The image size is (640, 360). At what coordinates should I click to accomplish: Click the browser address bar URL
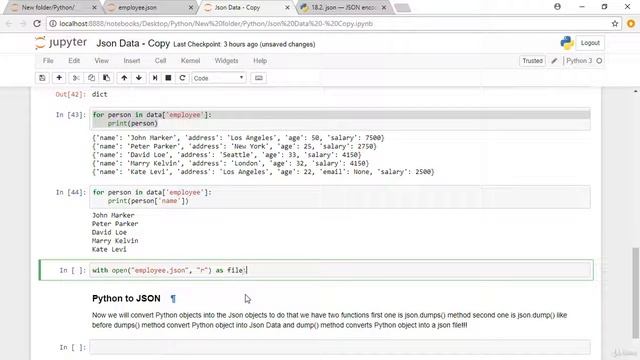pos(216,24)
